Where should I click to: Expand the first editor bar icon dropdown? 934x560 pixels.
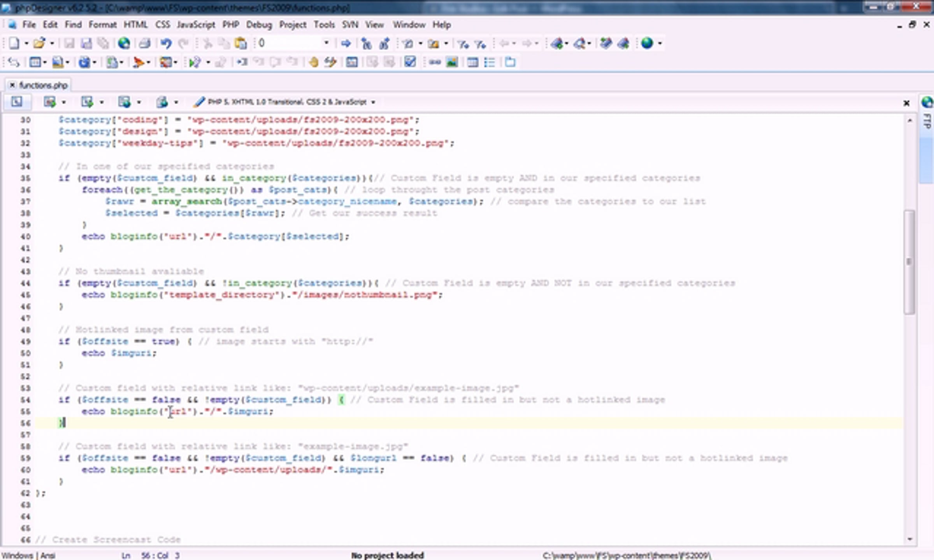[x=64, y=102]
